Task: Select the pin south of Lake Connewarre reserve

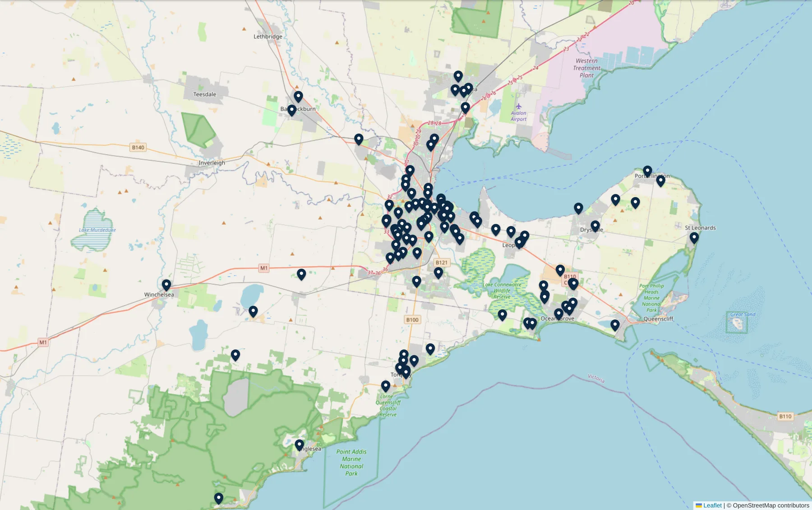Action: click(x=502, y=315)
